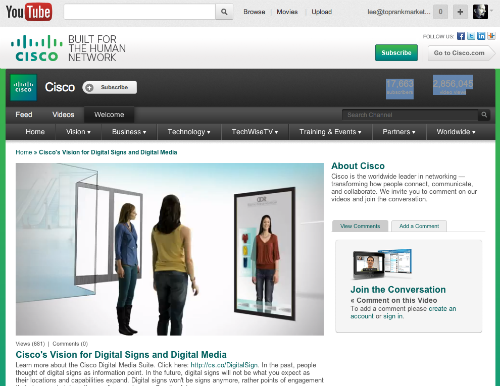Click the notification count 0 box
The width and height of the screenshot is (500, 386).
[440, 12]
